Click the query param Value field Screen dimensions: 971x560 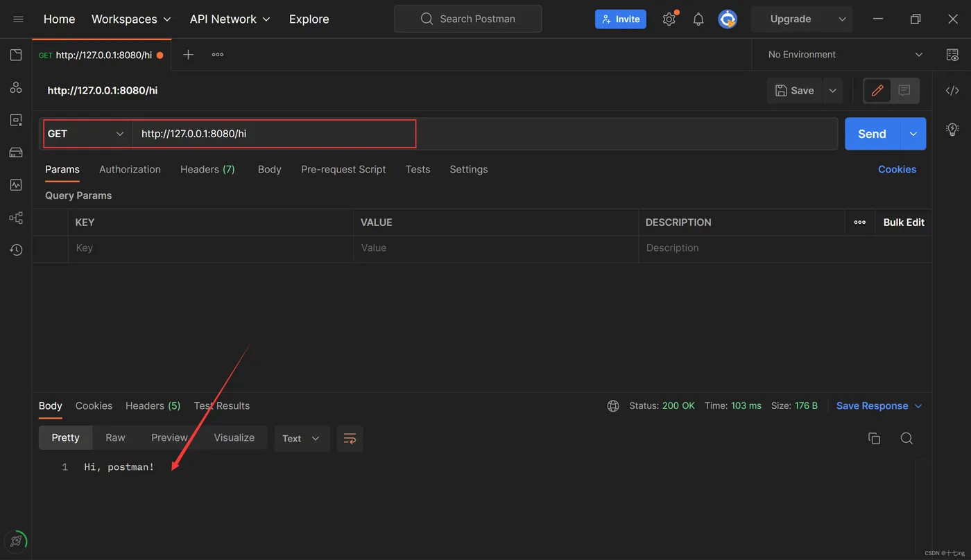496,248
